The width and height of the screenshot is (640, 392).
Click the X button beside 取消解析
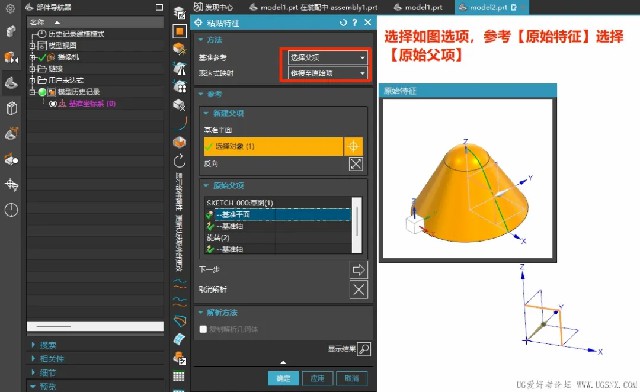[358, 290]
